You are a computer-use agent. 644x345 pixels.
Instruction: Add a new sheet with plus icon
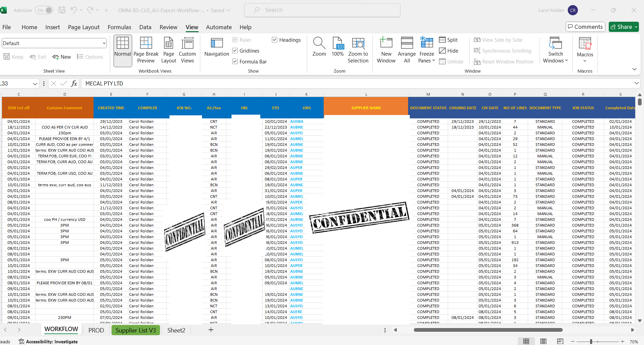[211, 330]
